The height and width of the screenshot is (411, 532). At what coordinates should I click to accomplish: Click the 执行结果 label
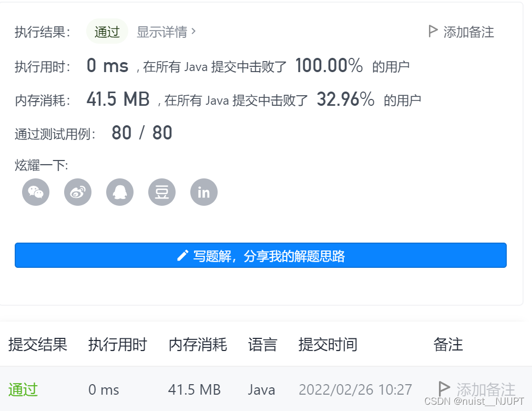click(43, 32)
